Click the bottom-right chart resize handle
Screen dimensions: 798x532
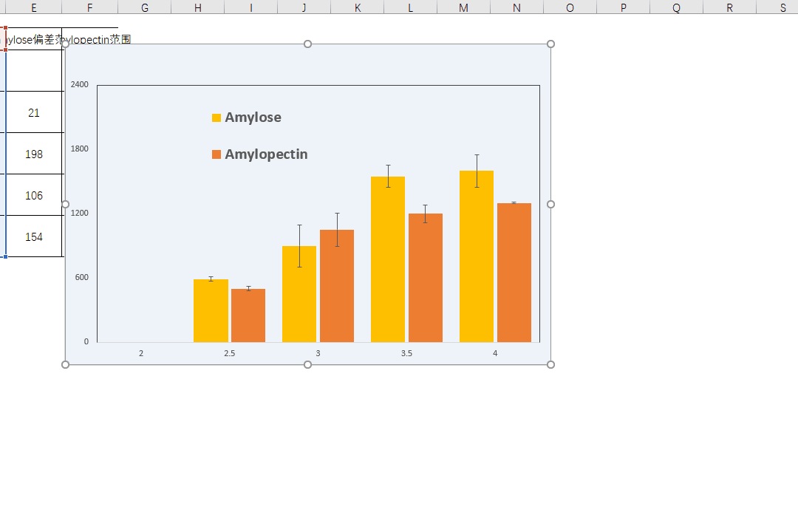[x=550, y=364]
